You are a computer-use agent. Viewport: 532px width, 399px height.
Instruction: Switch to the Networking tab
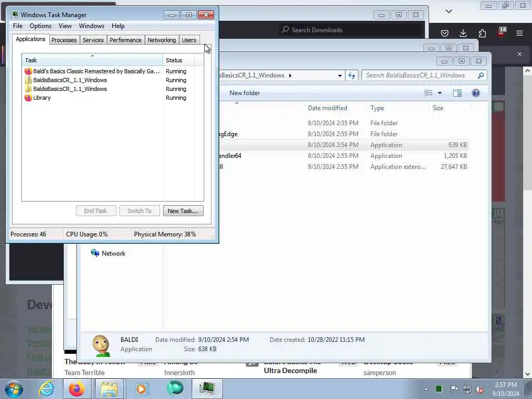(x=162, y=40)
